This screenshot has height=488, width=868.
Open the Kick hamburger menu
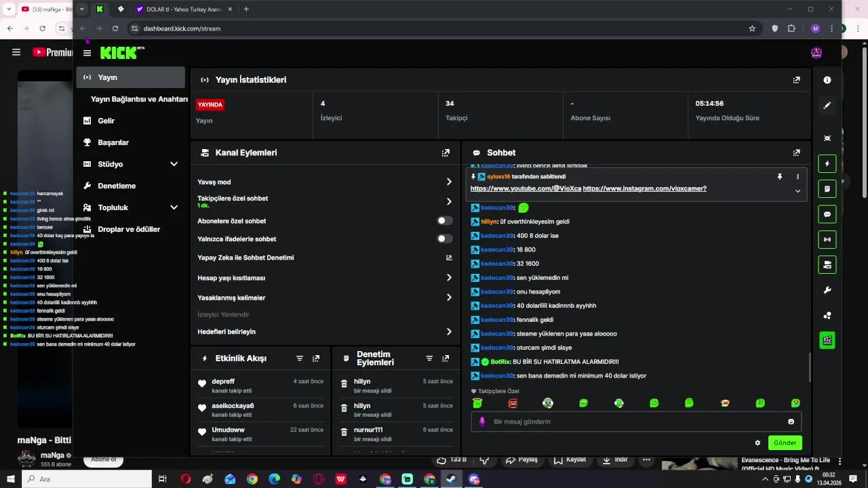[87, 53]
